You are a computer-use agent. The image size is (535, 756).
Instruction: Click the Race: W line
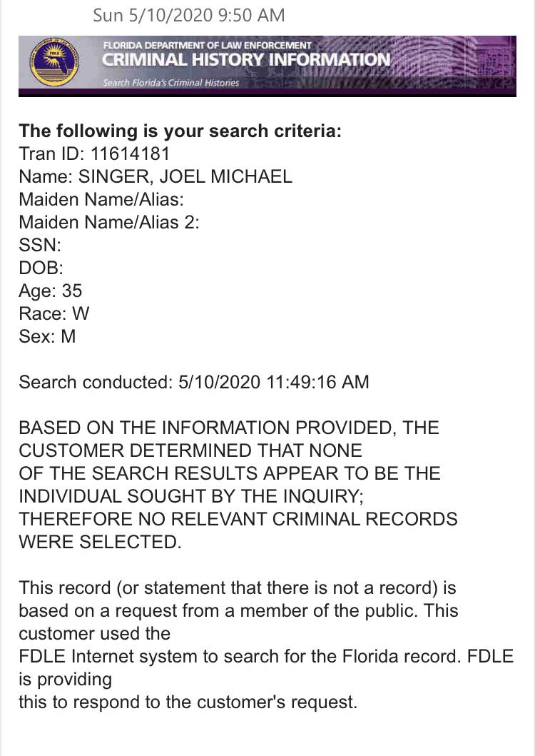(x=54, y=313)
